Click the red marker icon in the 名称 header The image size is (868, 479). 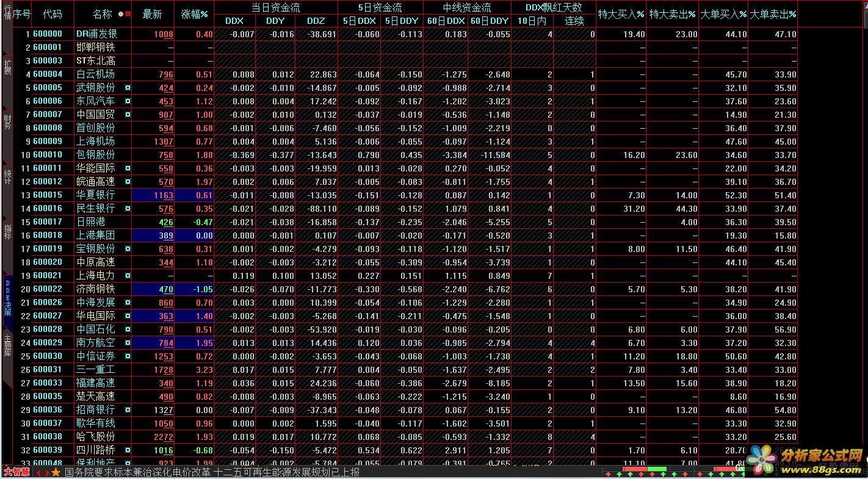coord(128,14)
